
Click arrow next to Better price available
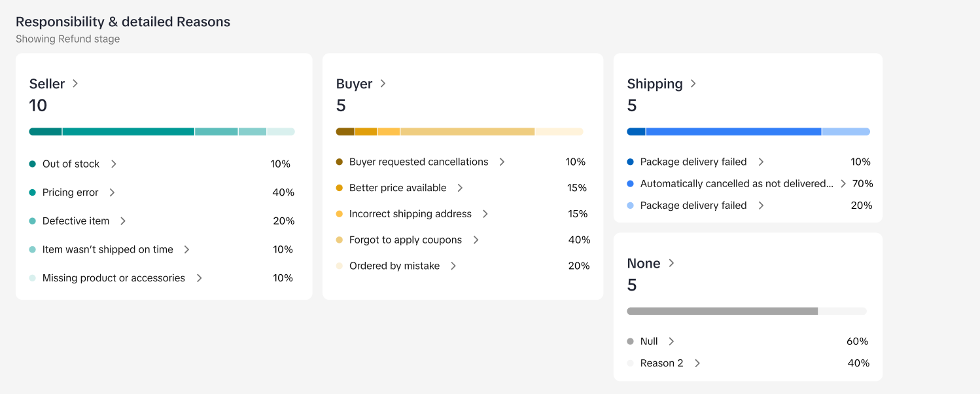coord(460,188)
